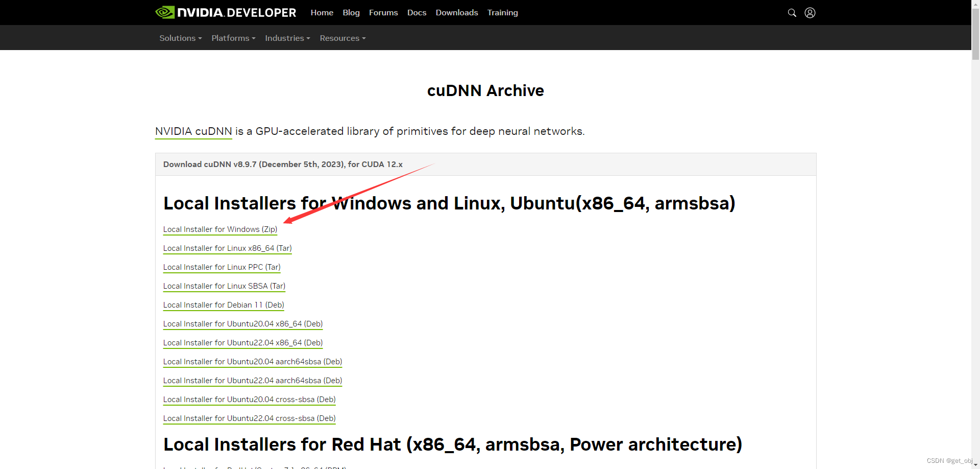
Task: Open Downloads in top navigation
Action: (457, 13)
